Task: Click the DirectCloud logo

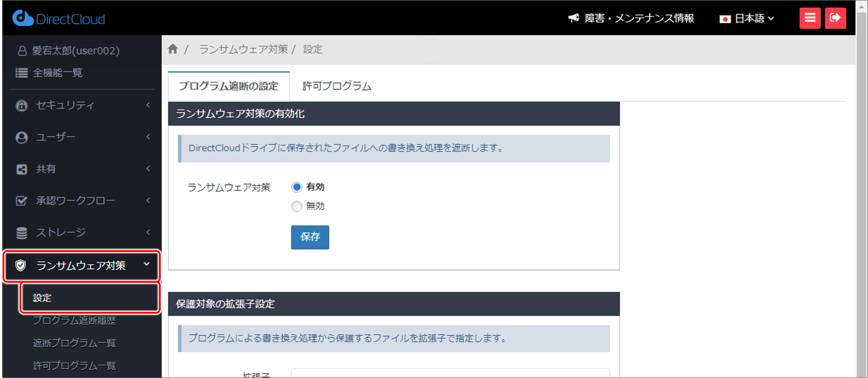Action: [x=59, y=18]
